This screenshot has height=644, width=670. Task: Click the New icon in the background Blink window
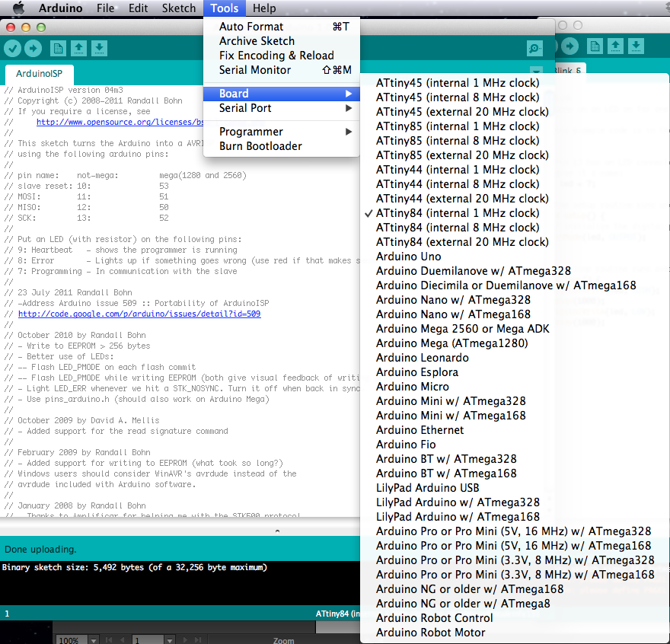pyautogui.click(x=595, y=46)
